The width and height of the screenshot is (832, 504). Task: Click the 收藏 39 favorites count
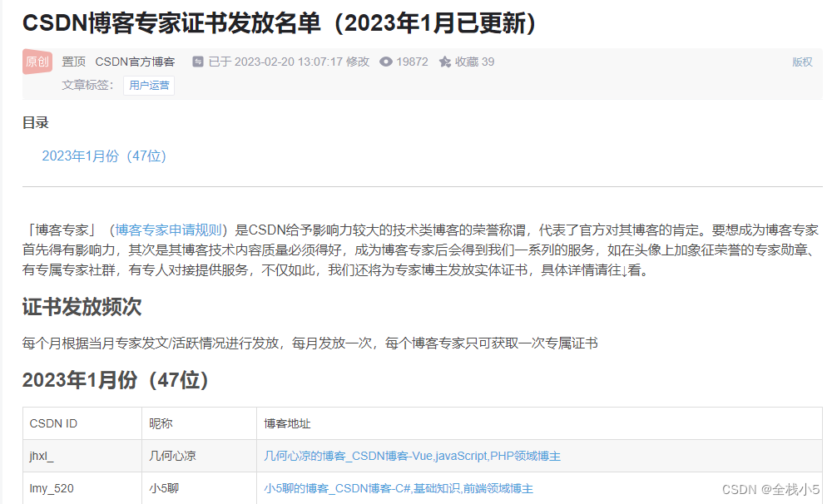pyautogui.click(x=474, y=62)
